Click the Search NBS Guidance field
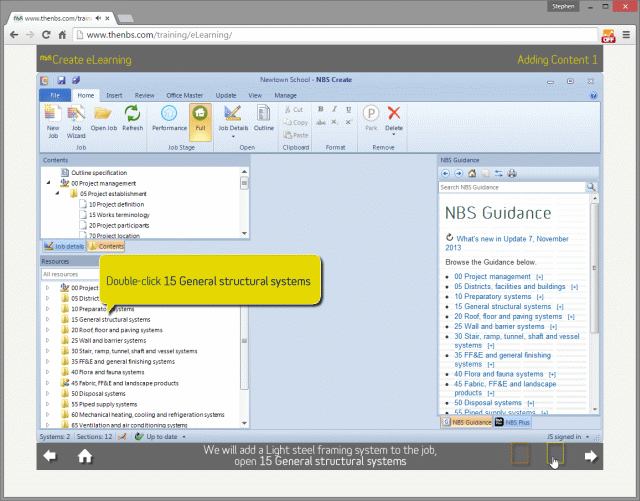 (x=512, y=187)
